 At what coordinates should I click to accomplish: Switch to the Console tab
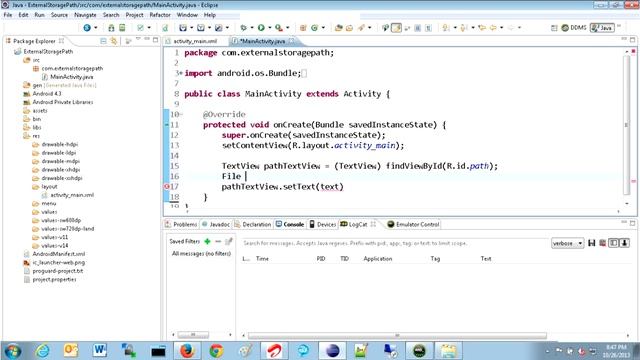290,224
